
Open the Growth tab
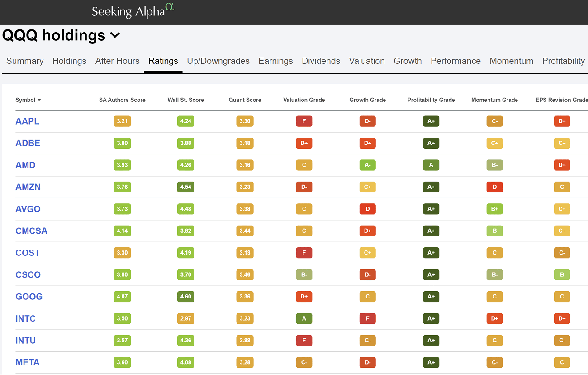[x=408, y=61]
